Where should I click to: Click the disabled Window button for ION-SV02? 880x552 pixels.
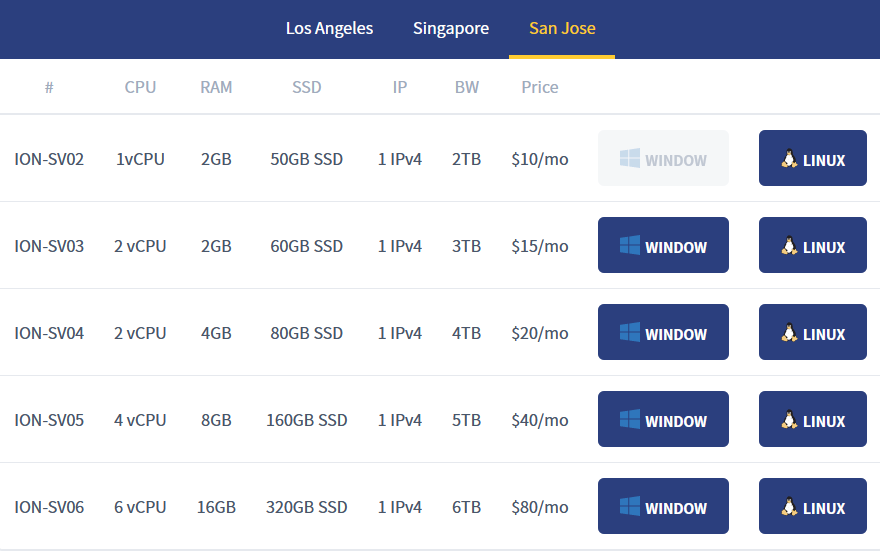(663, 159)
